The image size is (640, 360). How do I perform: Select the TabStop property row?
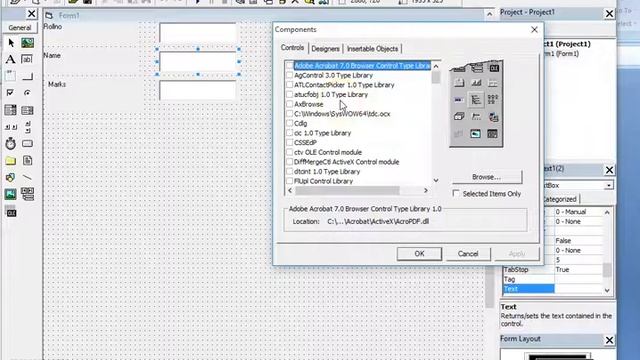(553, 270)
